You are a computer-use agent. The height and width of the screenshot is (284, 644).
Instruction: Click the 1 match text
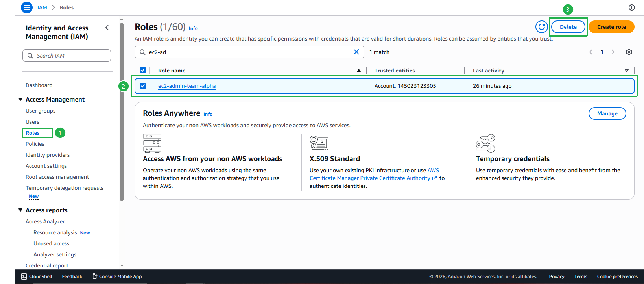(x=379, y=52)
